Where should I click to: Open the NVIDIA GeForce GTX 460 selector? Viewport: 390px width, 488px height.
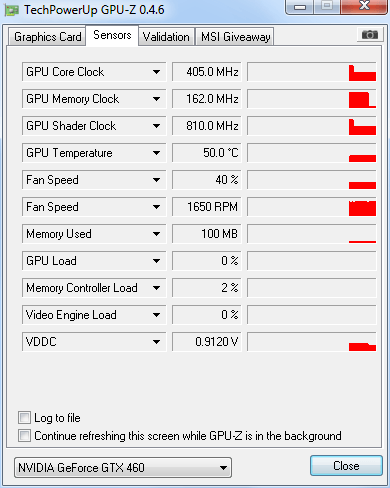point(123,467)
